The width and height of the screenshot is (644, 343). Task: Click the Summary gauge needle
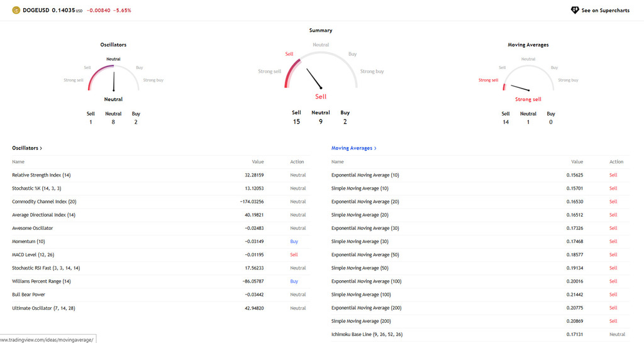click(x=314, y=79)
